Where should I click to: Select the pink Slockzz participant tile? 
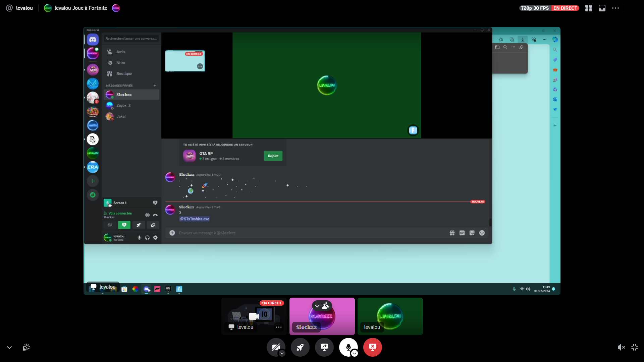tap(322, 316)
